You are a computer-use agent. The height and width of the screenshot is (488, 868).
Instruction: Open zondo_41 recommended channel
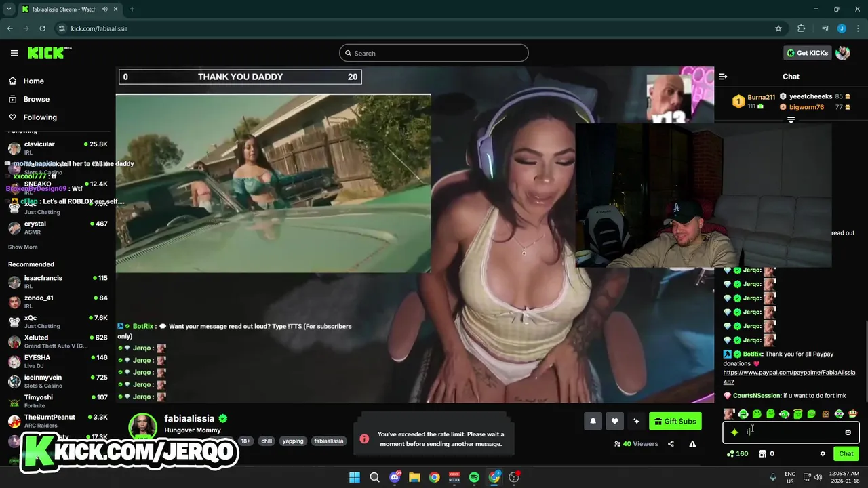coord(58,302)
